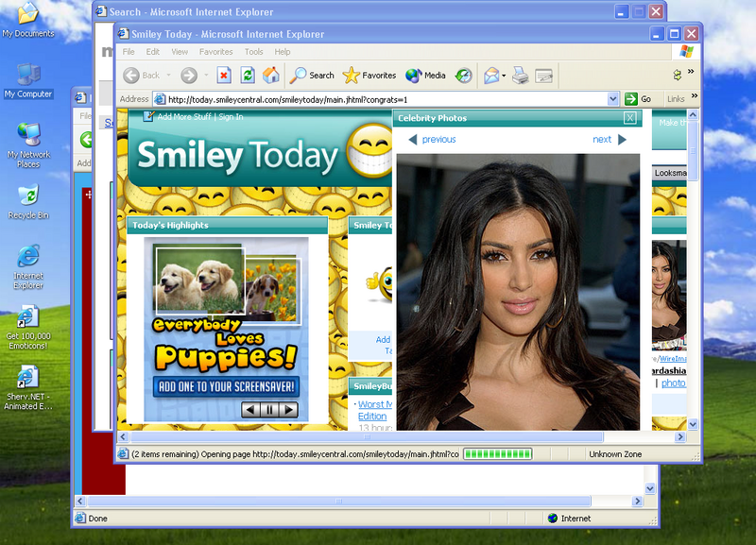Print page with printer icon

pos(521,76)
